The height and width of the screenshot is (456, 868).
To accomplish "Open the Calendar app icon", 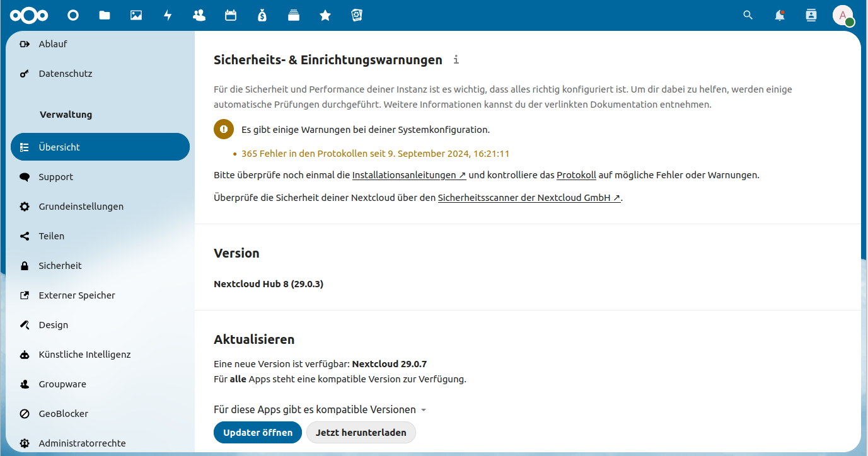I will coord(231,15).
